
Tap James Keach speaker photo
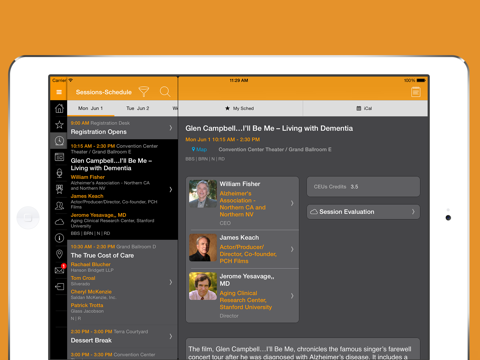pyautogui.click(x=203, y=247)
